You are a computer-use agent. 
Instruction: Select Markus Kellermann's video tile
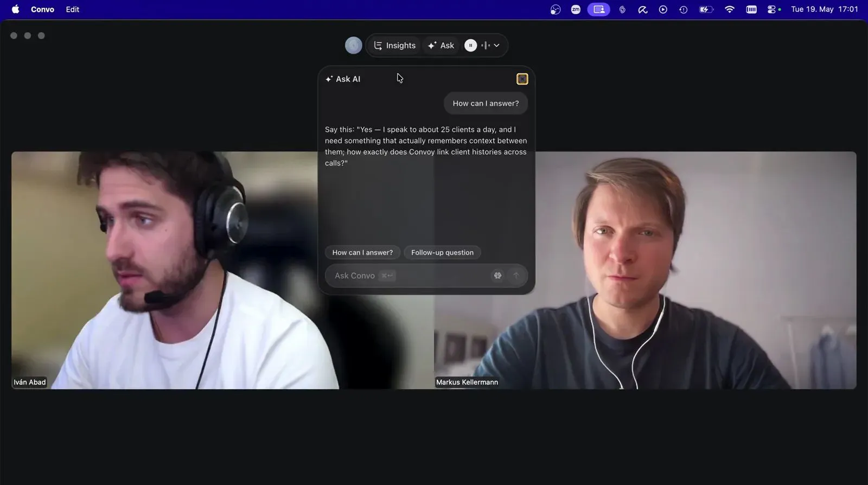click(645, 270)
